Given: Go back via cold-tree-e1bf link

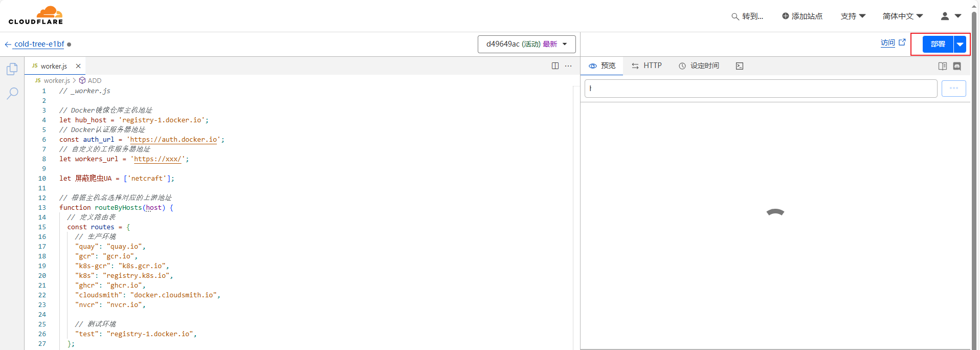Looking at the screenshot, I should coord(39,44).
